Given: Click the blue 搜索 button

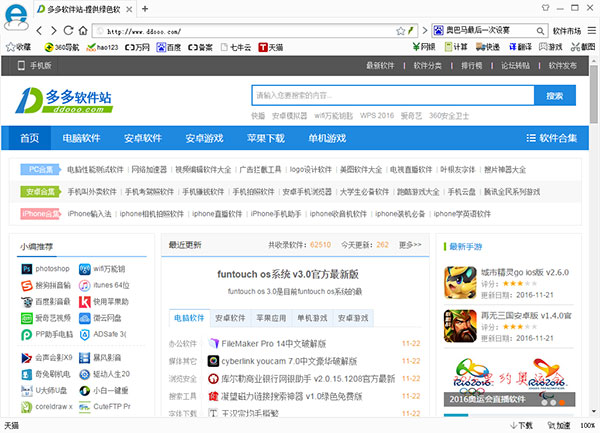Looking at the screenshot, I should (x=555, y=96).
